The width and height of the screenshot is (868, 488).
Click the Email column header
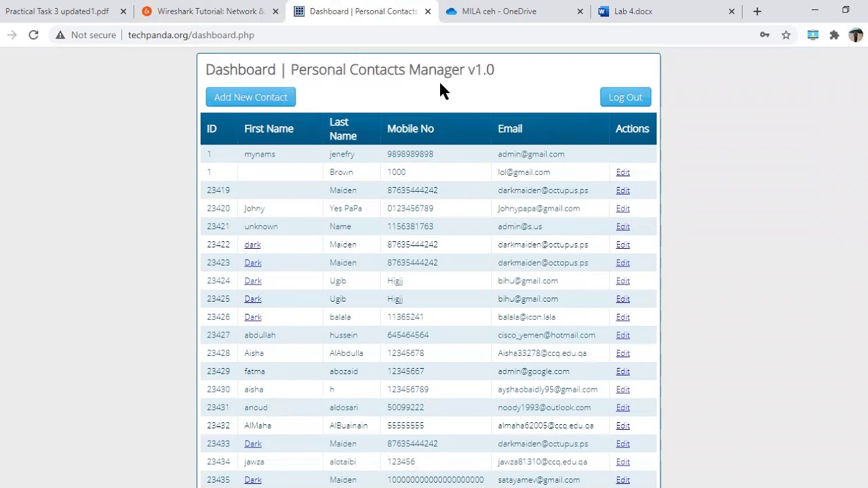pos(510,129)
